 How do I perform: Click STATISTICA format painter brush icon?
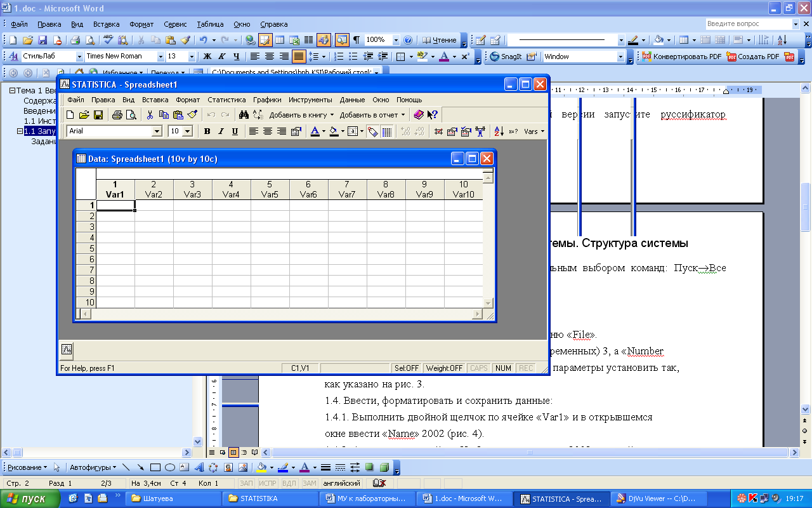point(192,115)
